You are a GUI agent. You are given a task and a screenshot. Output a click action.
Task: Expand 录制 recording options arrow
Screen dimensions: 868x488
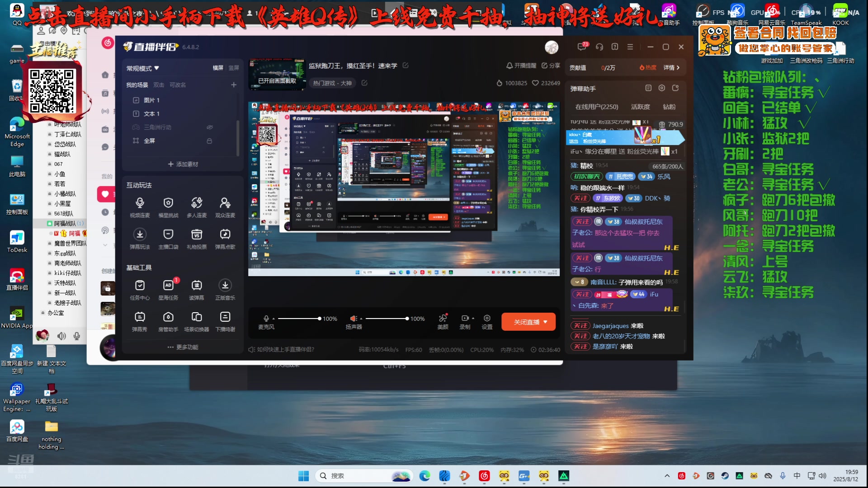pos(473,318)
